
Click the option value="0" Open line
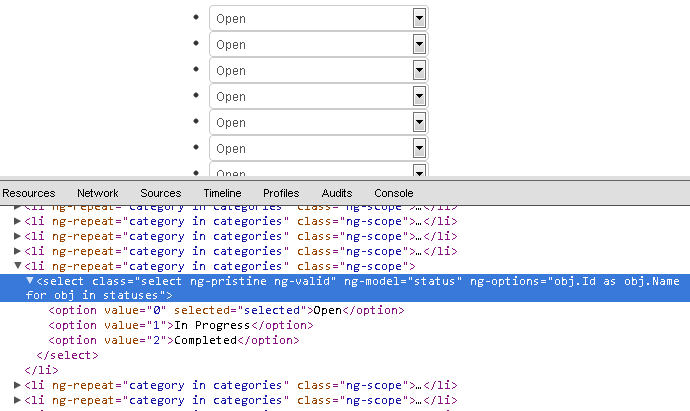[226, 310]
